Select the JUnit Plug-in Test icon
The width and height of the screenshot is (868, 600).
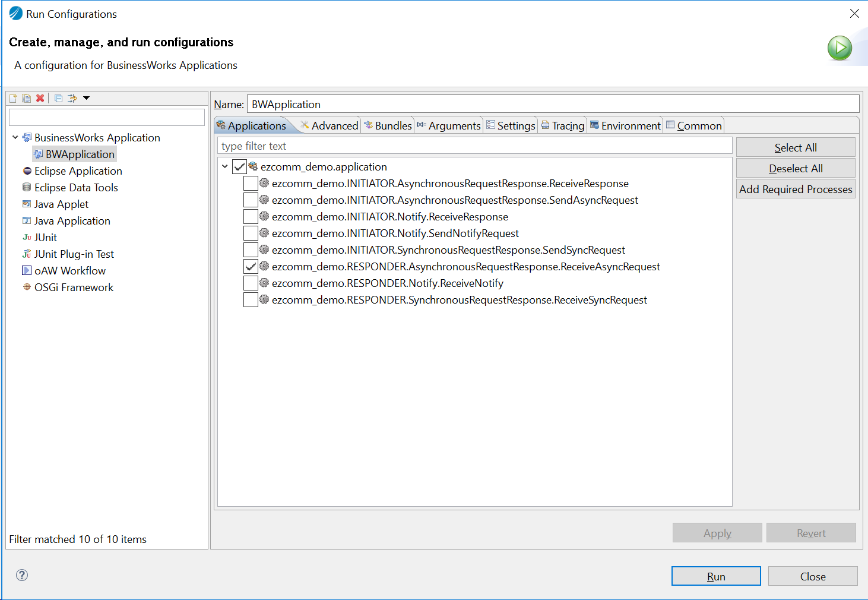(x=27, y=254)
